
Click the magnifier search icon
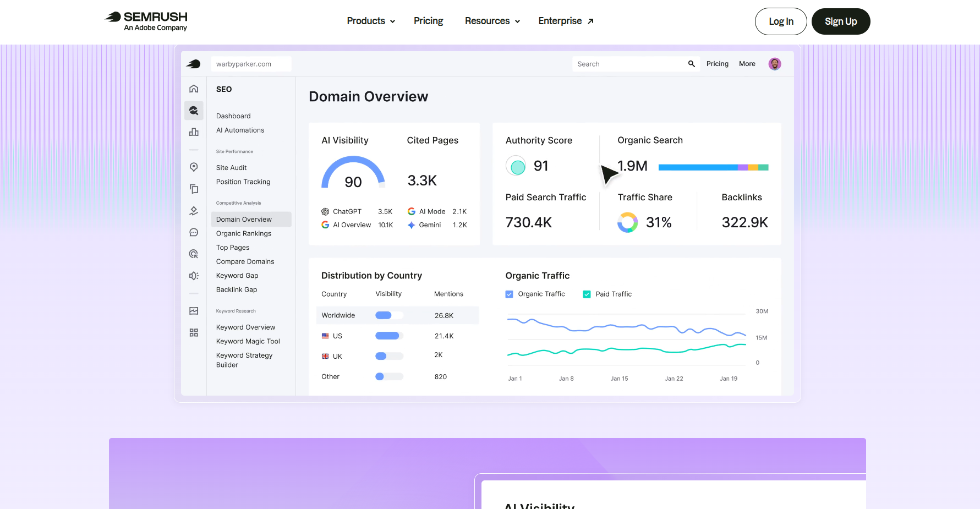tap(692, 64)
